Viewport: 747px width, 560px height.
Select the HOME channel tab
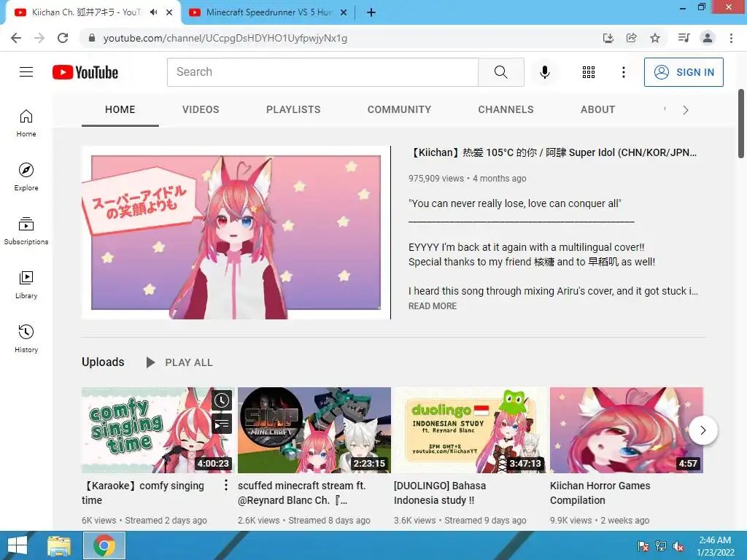[x=120, y=109]
